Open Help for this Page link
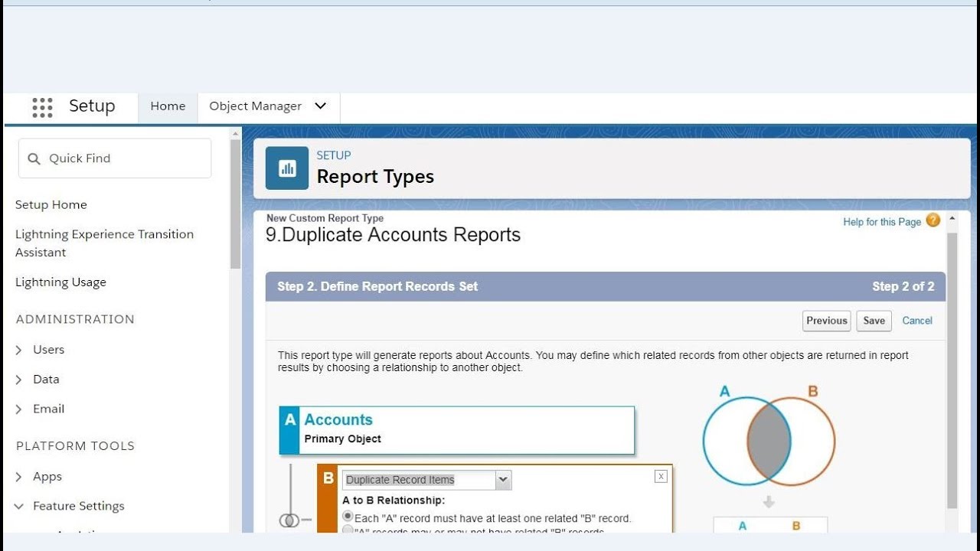This screenshot has width=980, height=551. click(882, 222)
